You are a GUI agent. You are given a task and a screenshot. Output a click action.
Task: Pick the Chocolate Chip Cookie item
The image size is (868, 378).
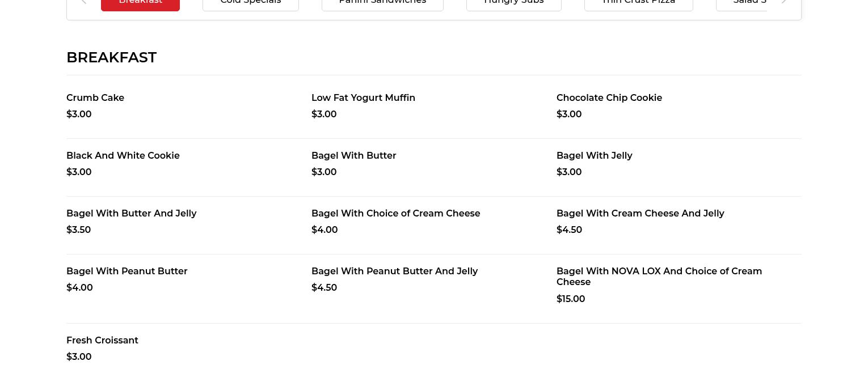[x=609, y=98]
